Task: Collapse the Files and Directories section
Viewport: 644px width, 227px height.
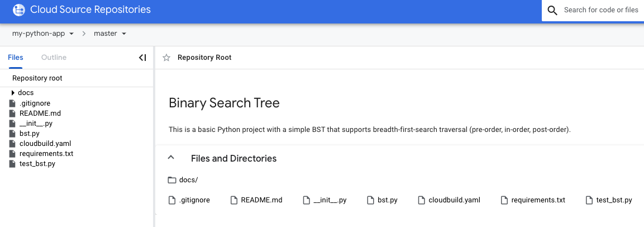Action: [171, 158]
